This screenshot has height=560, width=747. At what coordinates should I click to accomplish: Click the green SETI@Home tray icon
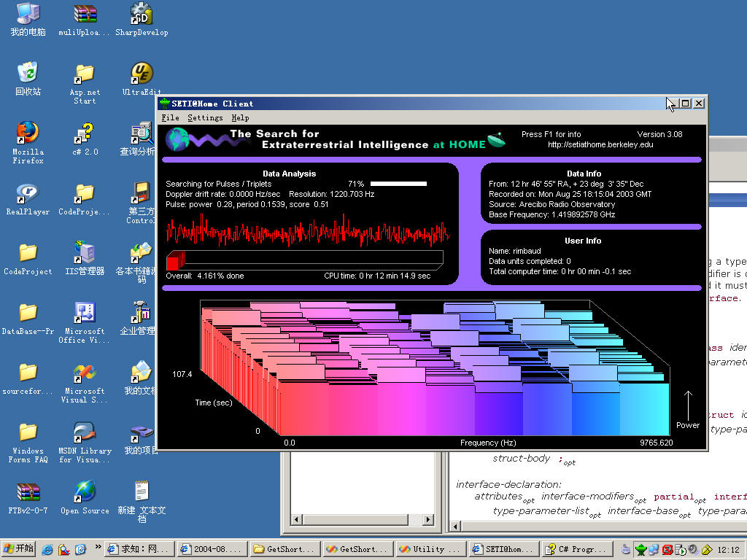(641, 550)
